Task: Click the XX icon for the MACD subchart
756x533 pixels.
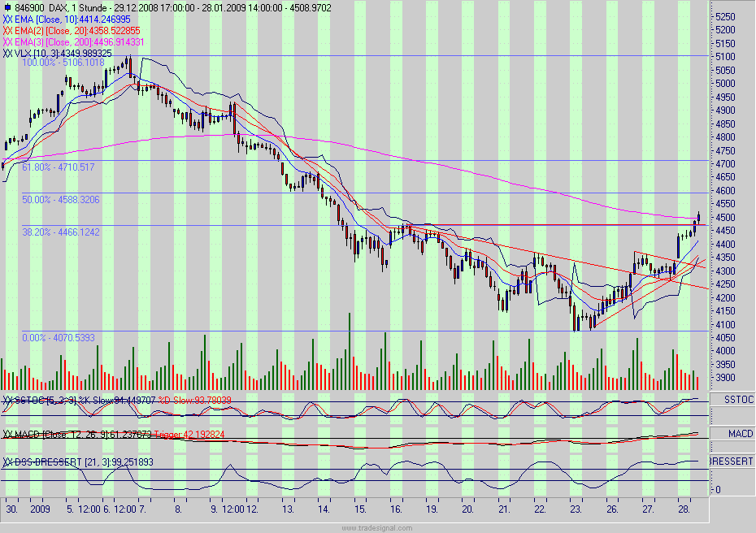Action: [7, 433]
